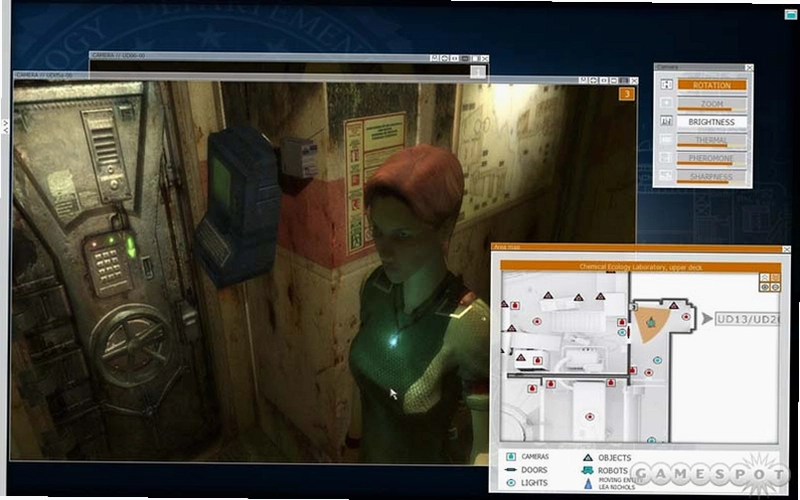
Task: Select the THERMAL vision control
Action: pos(712,140)
